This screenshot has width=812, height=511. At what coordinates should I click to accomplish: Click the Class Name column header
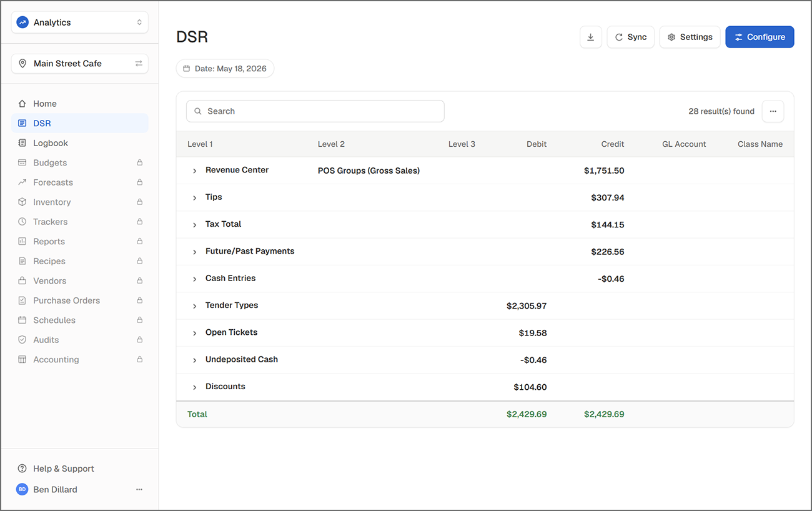(x=760, y=144)
